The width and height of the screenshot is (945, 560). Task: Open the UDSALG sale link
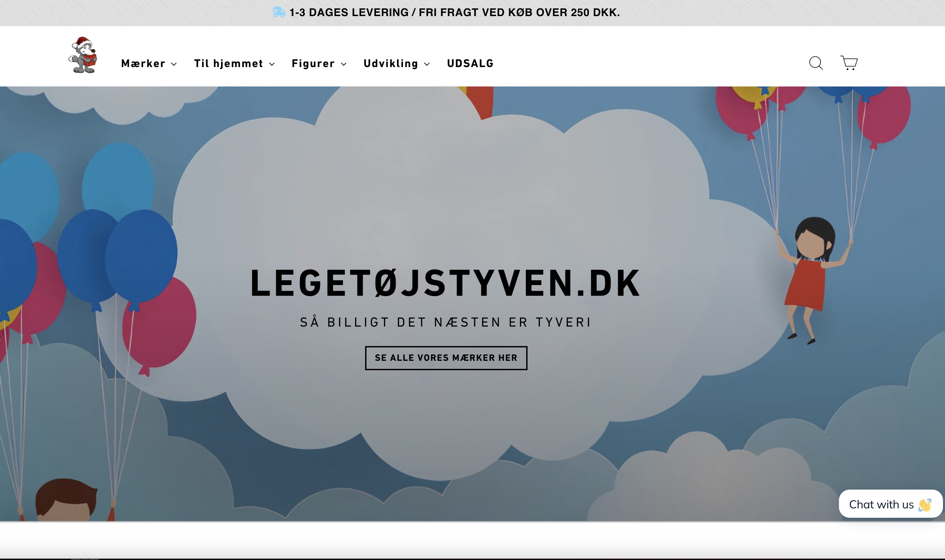coord(470,63)
